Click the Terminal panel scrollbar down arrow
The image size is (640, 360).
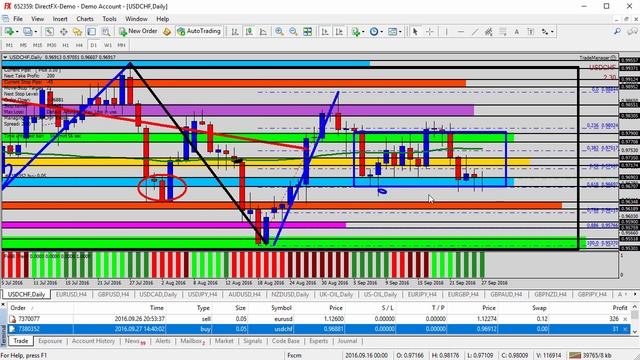tap(635, 331)
